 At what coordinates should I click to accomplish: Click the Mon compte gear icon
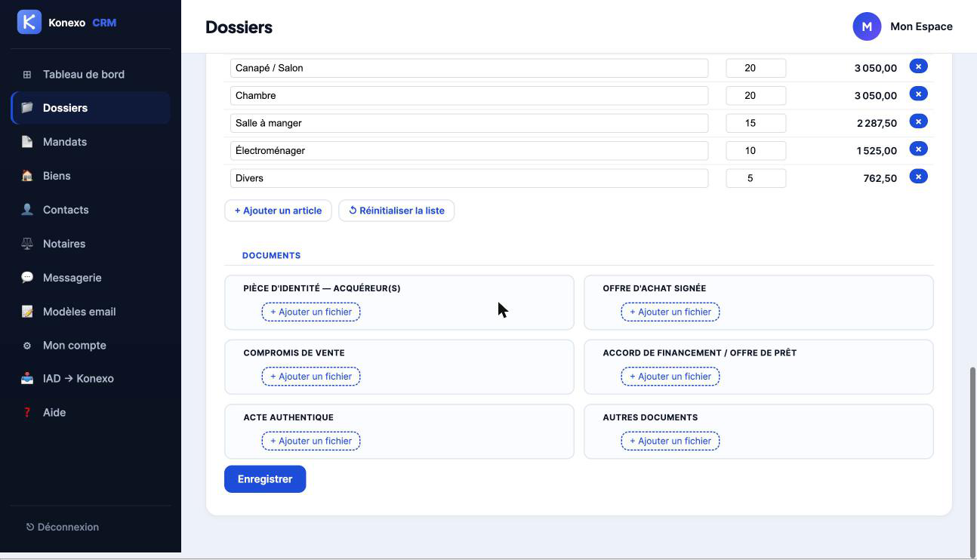tap(27, 346)
